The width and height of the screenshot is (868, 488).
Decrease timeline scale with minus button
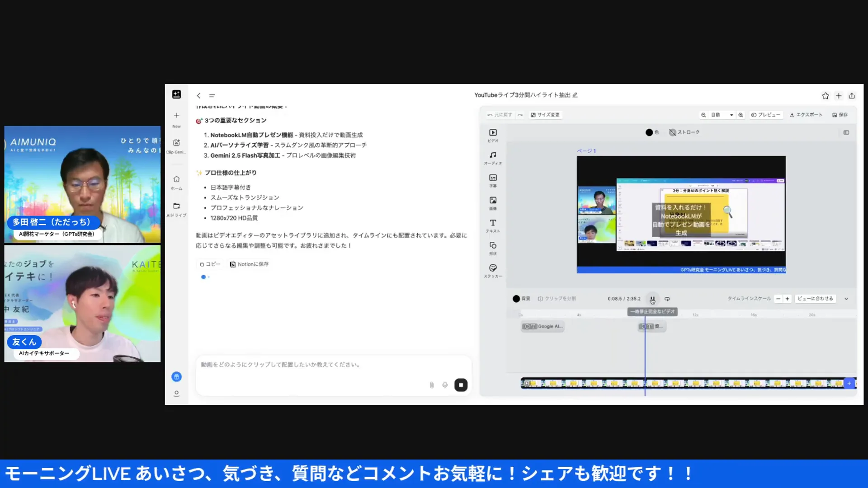coord(778,299)
